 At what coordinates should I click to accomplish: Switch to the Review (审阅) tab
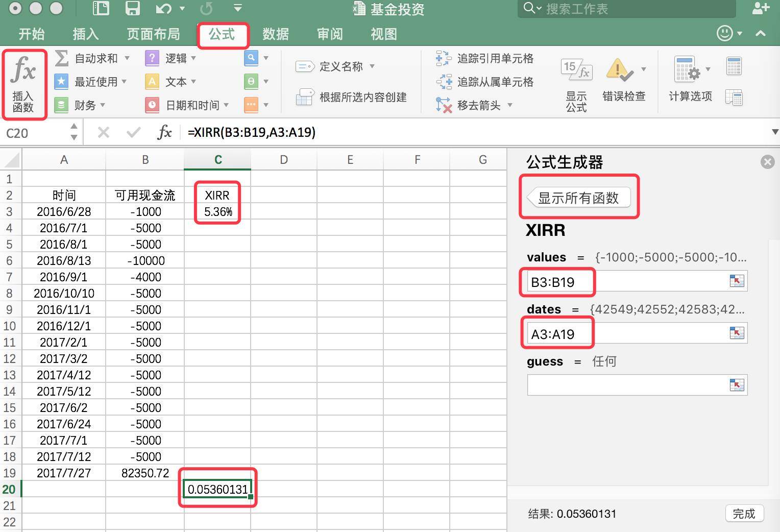tap(330, 34)
